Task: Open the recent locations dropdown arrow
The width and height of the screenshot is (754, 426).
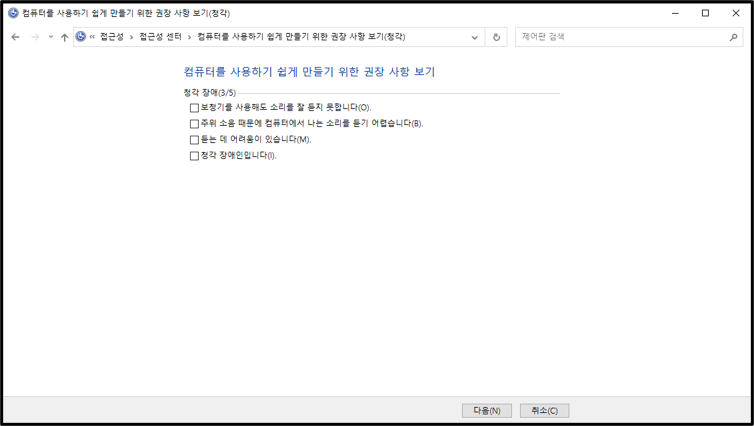Action: 50,37
